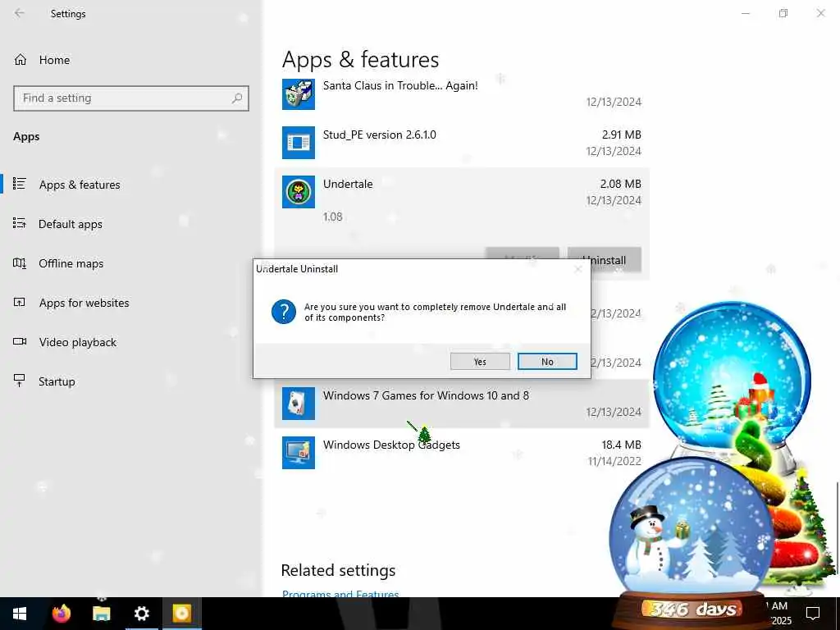This screenshot has height=630, width=840.
Task: Click the Startup monitor icon
Action: point(20,381)
